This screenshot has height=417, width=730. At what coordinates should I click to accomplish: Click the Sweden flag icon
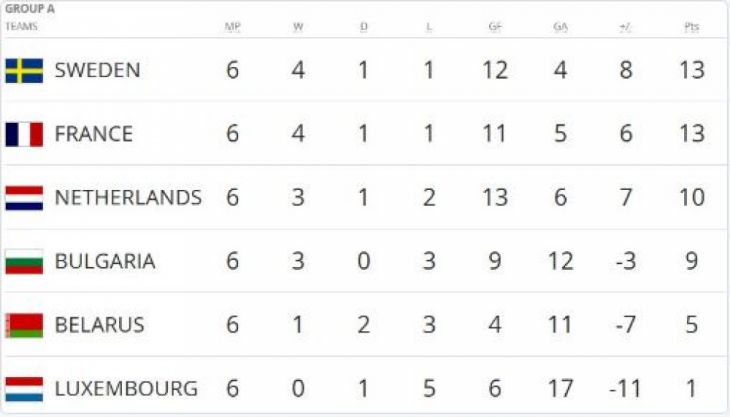coord(24,70)
